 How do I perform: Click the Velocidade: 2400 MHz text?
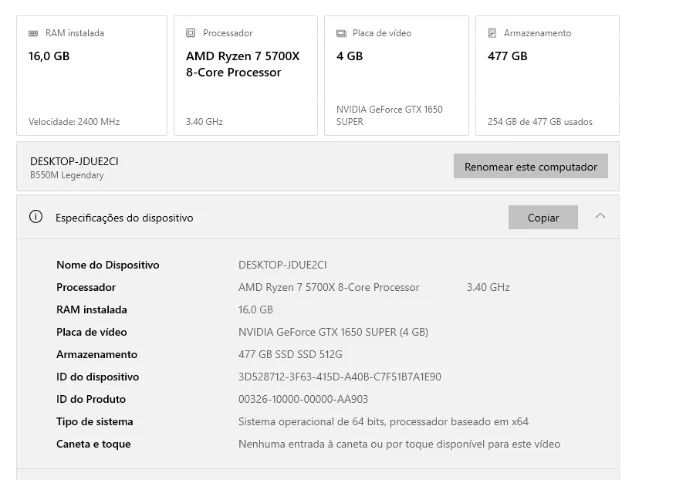(74, 122)
